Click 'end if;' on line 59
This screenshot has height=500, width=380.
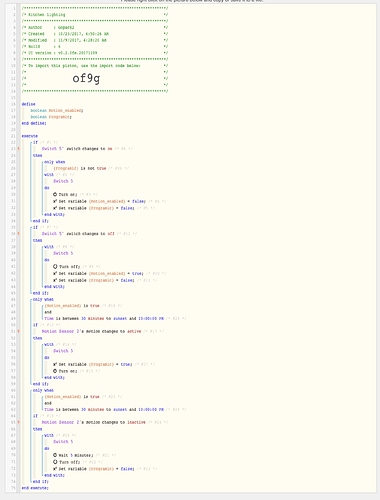41,384
